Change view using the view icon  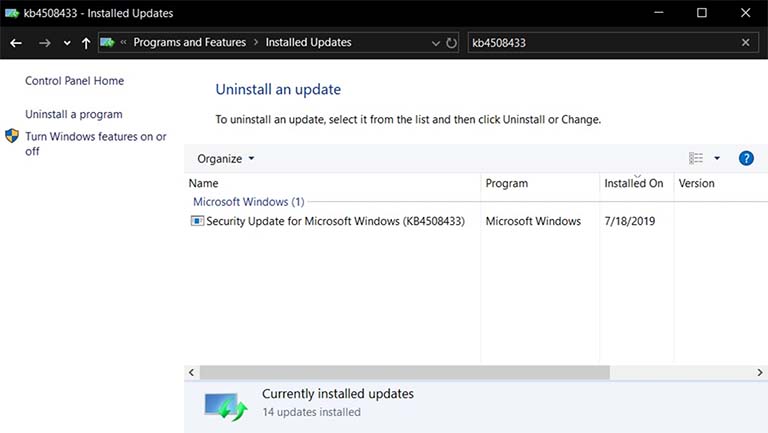click(696, 158)
